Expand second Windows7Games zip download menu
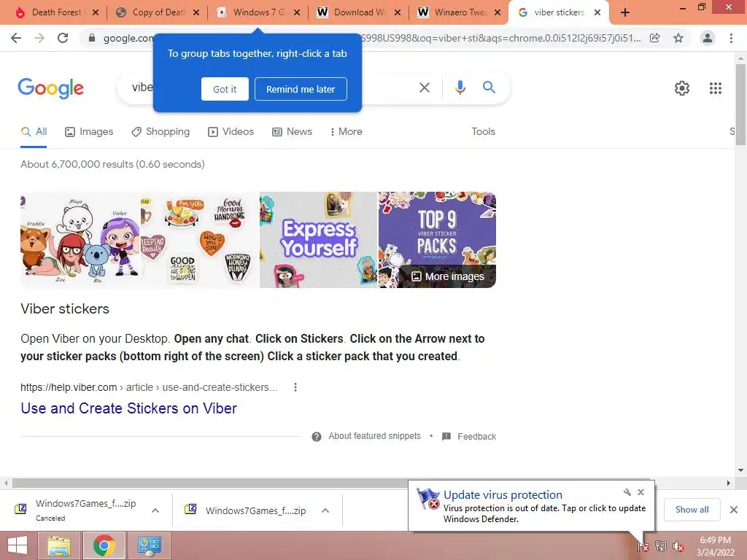The height and width of the screenshot is (560, 747). tap(325, 510)
